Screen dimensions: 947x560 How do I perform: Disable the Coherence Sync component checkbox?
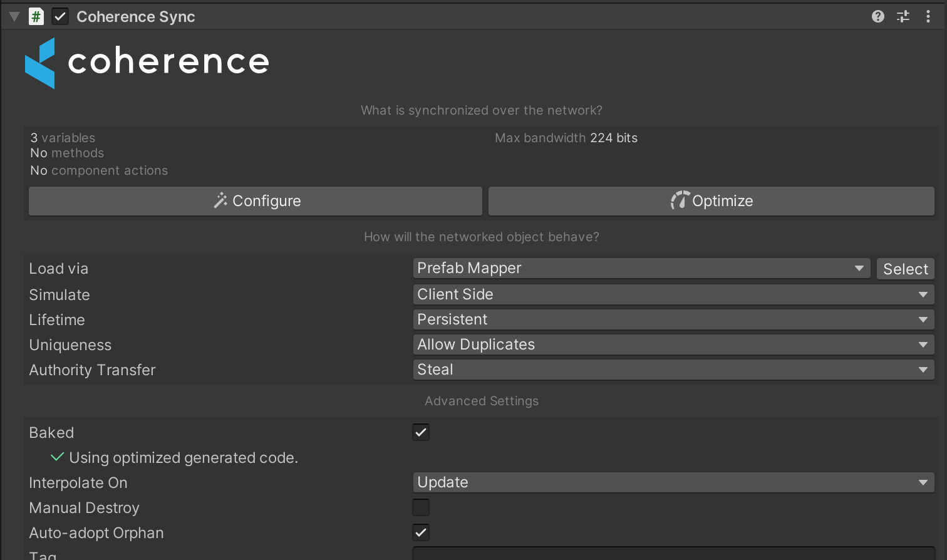pos(60,16)
